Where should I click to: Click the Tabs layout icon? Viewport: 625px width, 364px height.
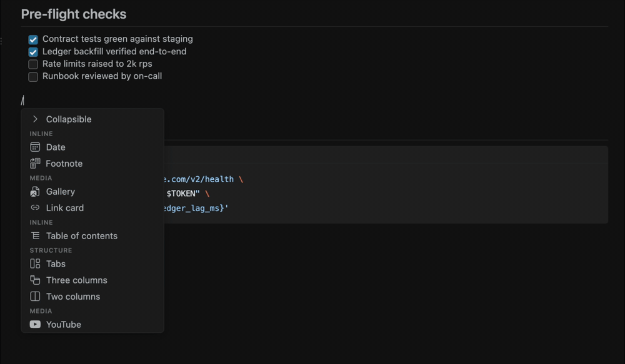(35, 263)
